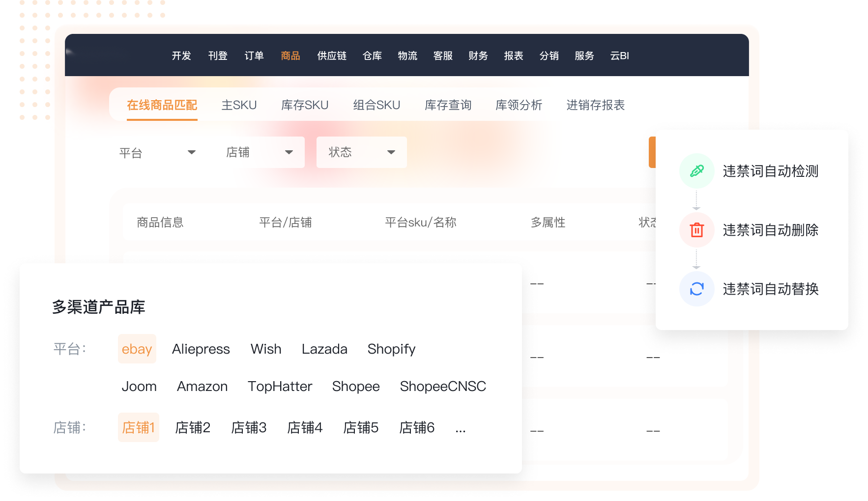Open the 商品 menu in top navigation
868x501 pixels.
tap(290, 56)
